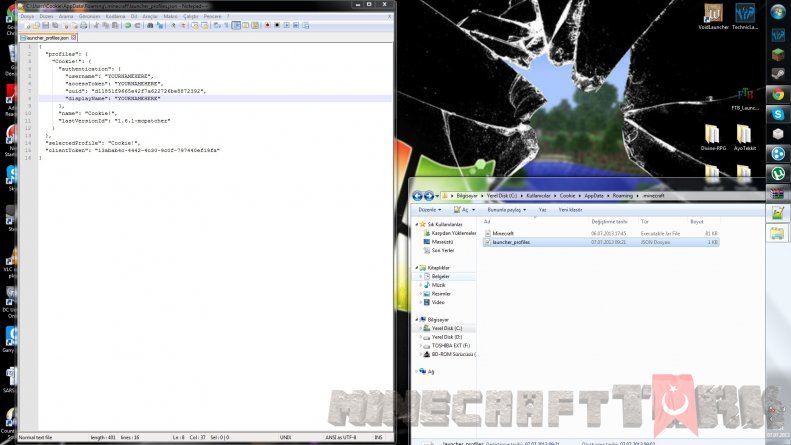The height and width of the screenshot is (445, 791).
Task: Open Dosya menu in Notepad++
Action: [x=27, y=16]
